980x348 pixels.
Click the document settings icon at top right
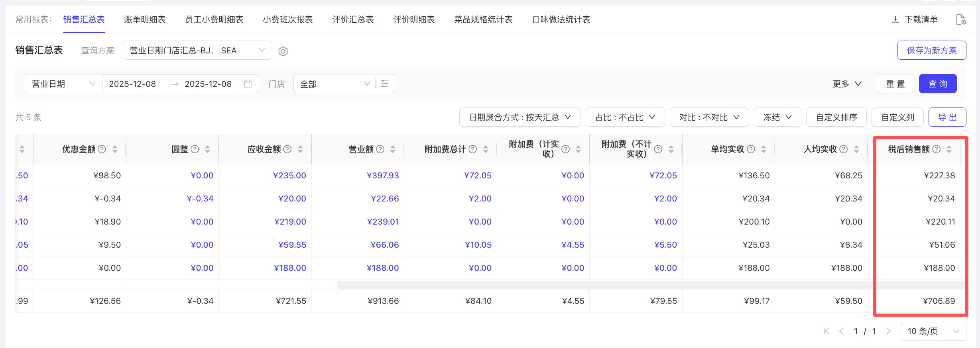[961, 20]
